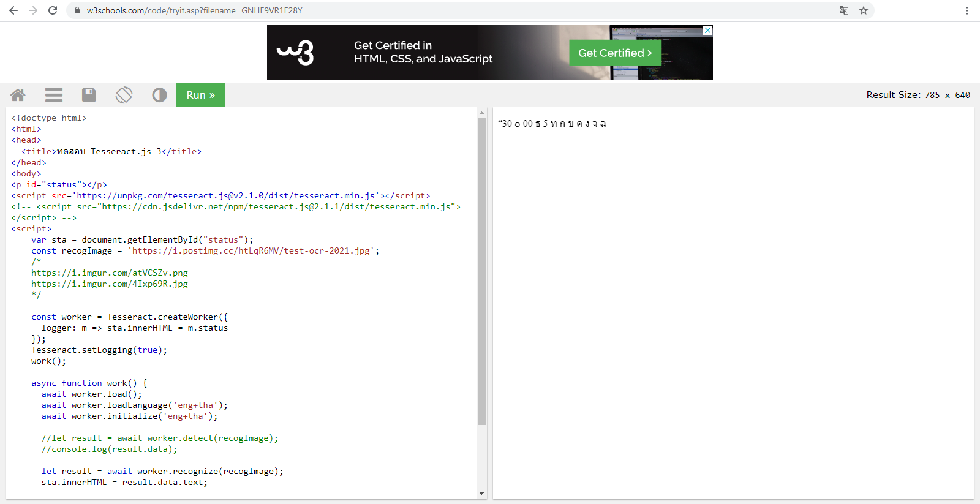Run the code
Image resolution: width=980 pixels, height=504 pixels.
(201, 95)
